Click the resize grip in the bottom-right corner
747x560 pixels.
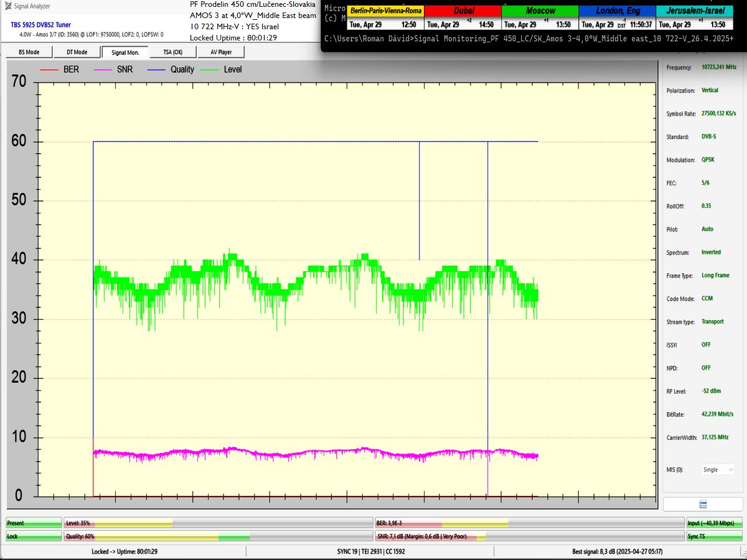coord(742,555)
